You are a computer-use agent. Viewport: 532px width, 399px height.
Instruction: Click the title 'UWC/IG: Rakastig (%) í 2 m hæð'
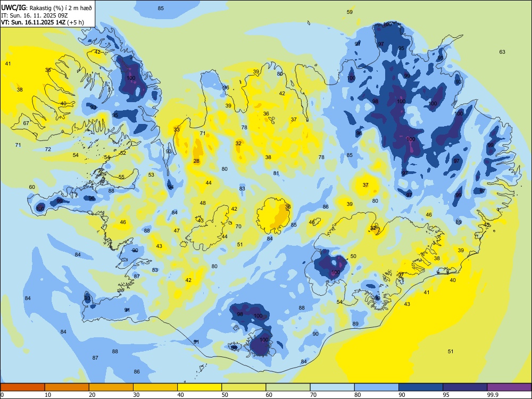pyautogui.click(x=46, y=7)
